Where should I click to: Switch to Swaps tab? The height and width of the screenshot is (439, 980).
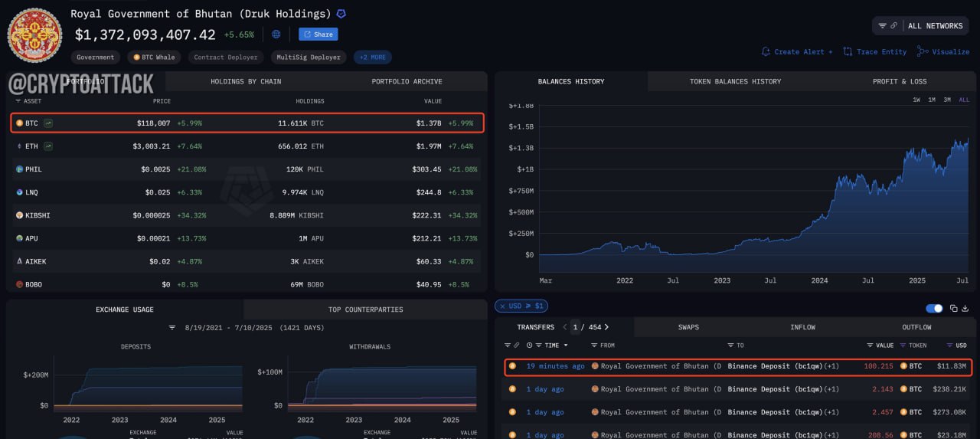[688, 327]
